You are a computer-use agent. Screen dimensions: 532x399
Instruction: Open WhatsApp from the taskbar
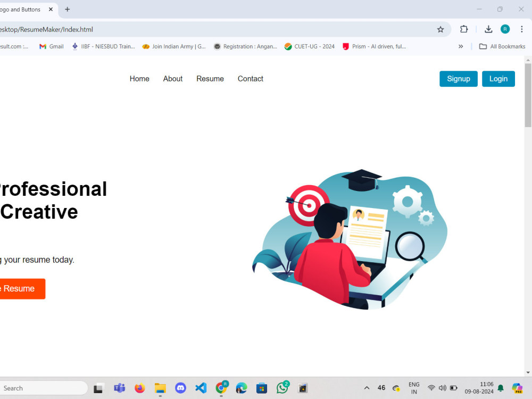(282, 387)
